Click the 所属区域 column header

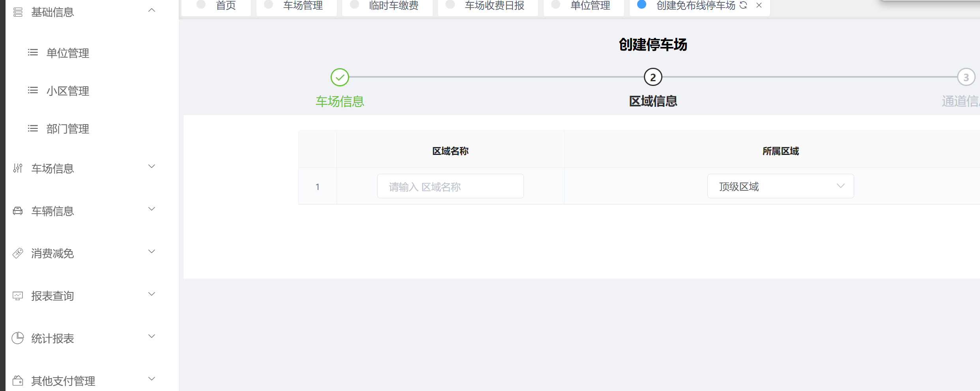[x=780, y=151]
